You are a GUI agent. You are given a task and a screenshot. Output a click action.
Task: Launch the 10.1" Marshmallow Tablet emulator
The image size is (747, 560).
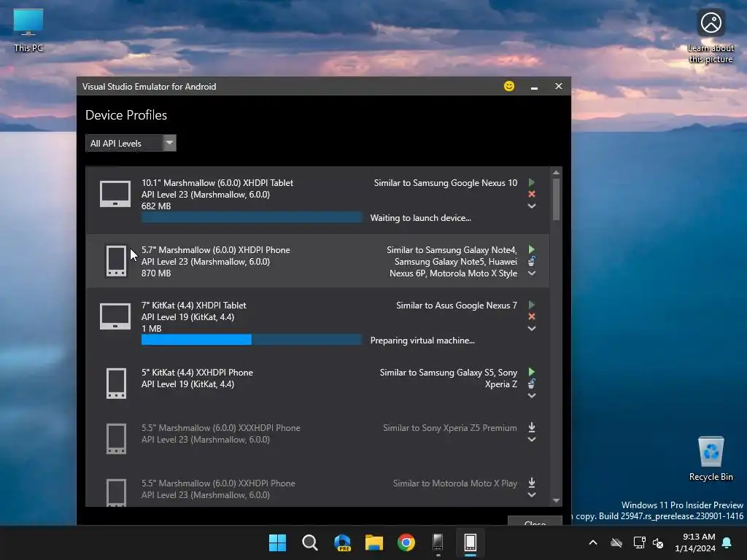532,182
